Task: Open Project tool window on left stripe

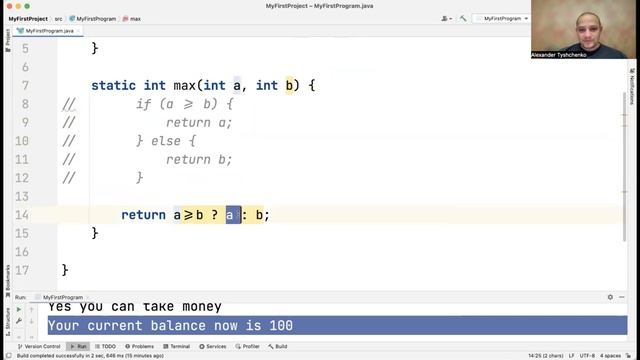Action: point(8,40)
